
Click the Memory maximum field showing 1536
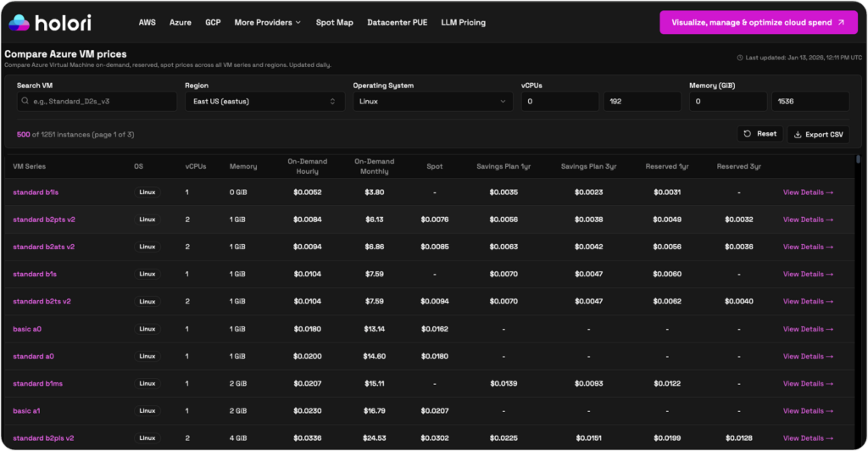[x=810, y=101]
